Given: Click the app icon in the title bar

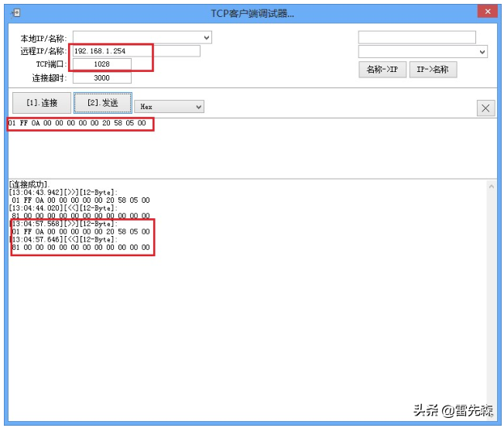Looking at the screenshot, I should click(15, 13).
